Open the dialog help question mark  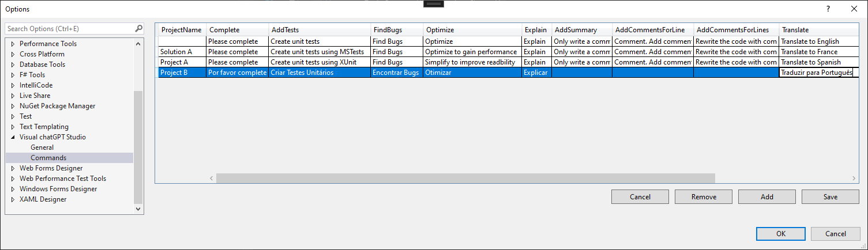[x=828, y=9]
